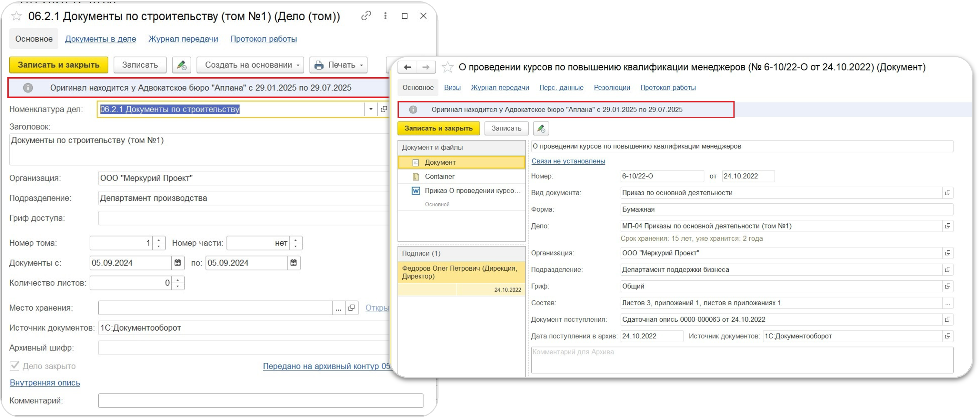This screenshot has height=418, width=980.
Task: Open the Номенклатура дел linked item icon
Action: (x=384, y=110)
